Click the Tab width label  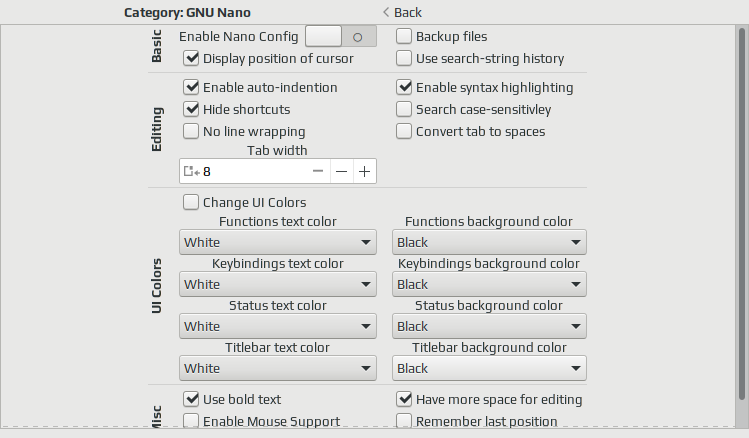pyautogui.click(x=277, y=150)
